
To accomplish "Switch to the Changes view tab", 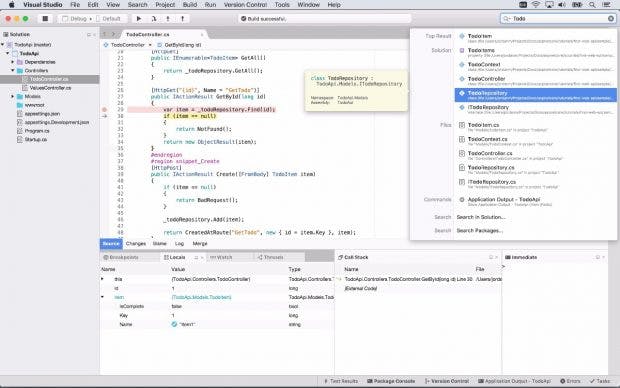I will [136, 244].
